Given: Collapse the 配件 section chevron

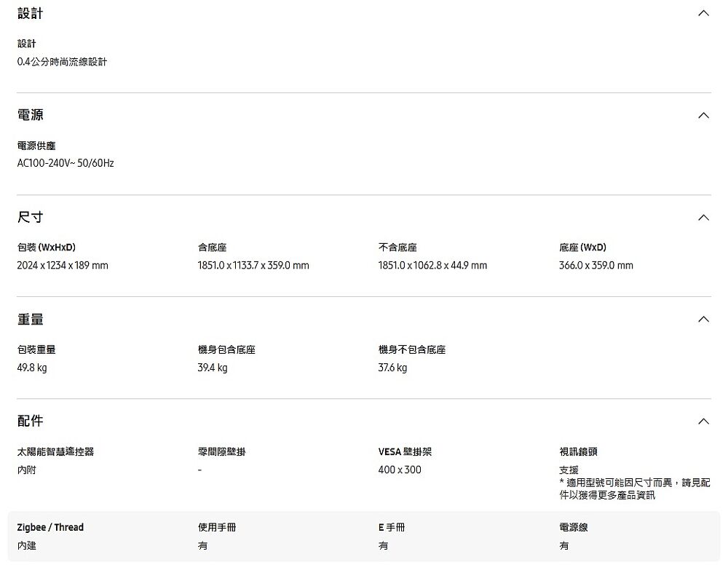Looking at the screenshot, I should tap(703, 421).
